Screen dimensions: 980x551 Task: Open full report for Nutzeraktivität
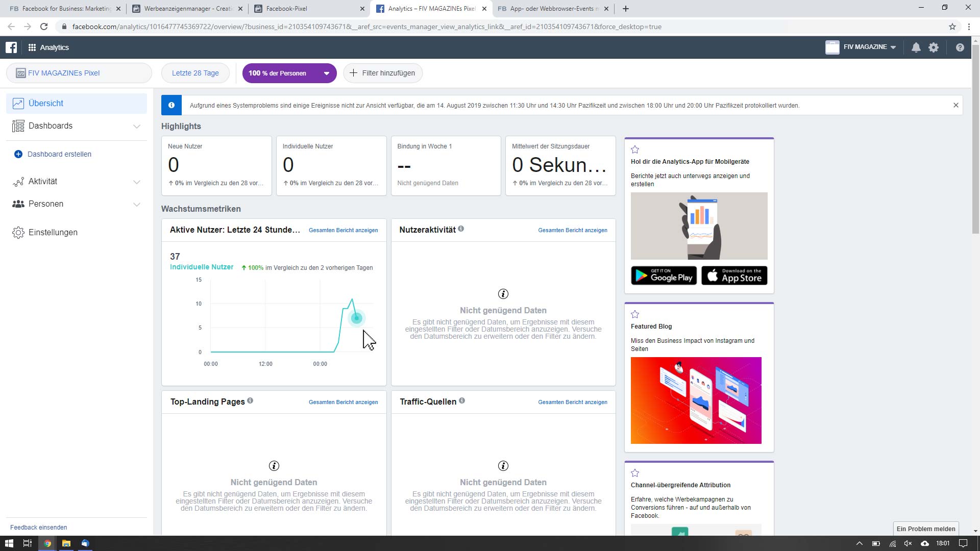point(573,230)
